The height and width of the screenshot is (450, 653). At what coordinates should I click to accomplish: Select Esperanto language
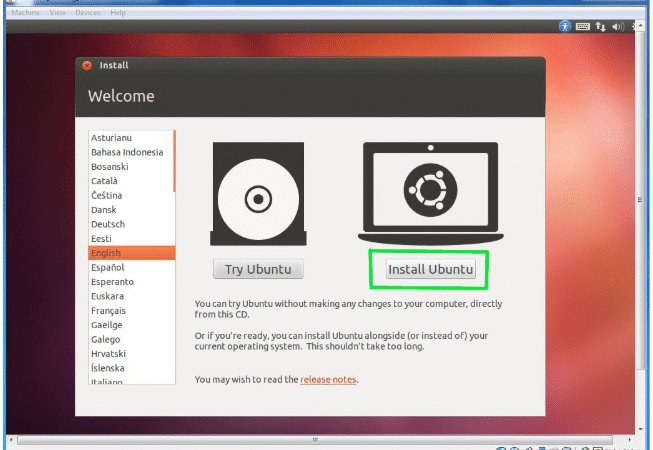click(131, 282)
